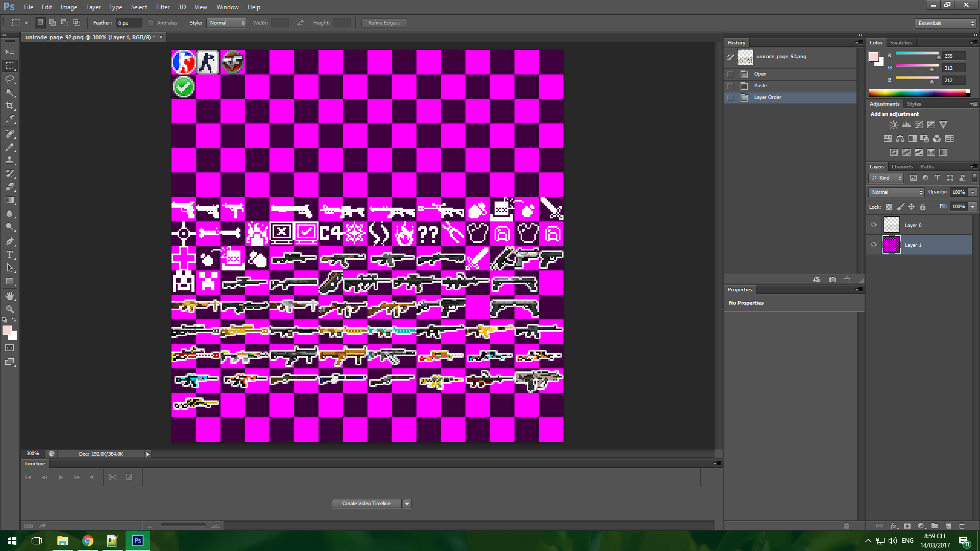This screenshot has height=551, width=980.
Task: Click the Refine Edge button
Action: (x=384, y=23)
